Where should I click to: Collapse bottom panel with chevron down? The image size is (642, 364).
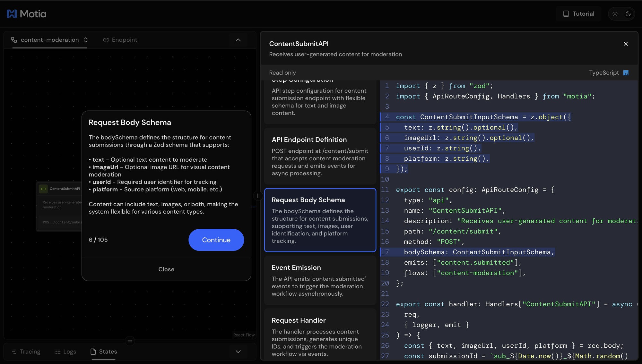pyautogui.click(x=238, y=351)
